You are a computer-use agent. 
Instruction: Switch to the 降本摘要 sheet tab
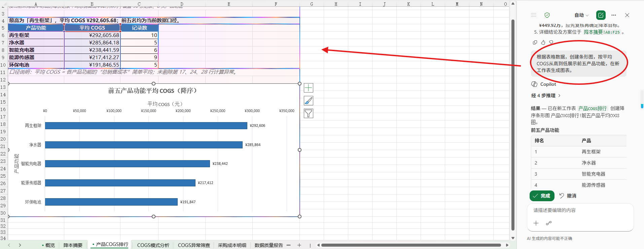tap(73, 245)
